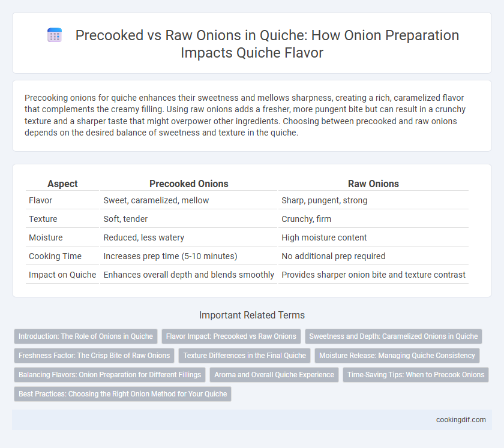Open 'Introduction: The Role of Onions in Quiche' tag
Viewport: 504px width, 448px height.
86,336
